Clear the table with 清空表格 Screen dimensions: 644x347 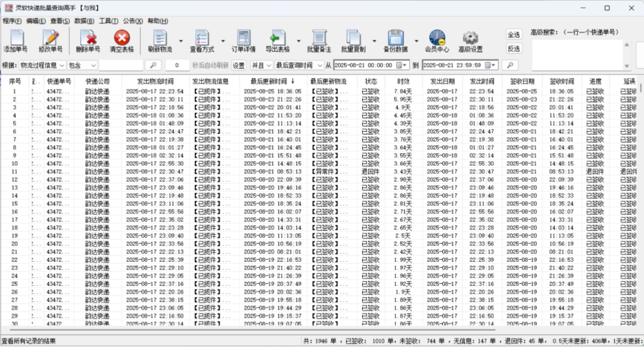(121, 41)
